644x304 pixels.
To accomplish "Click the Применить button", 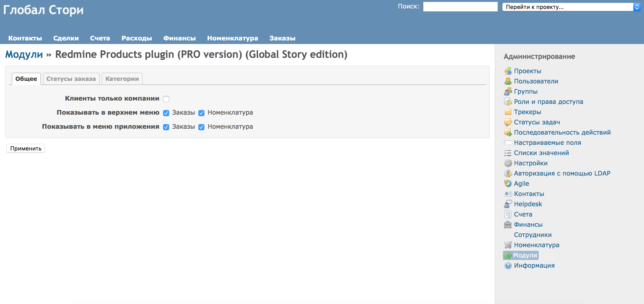I will click(26, 148).
